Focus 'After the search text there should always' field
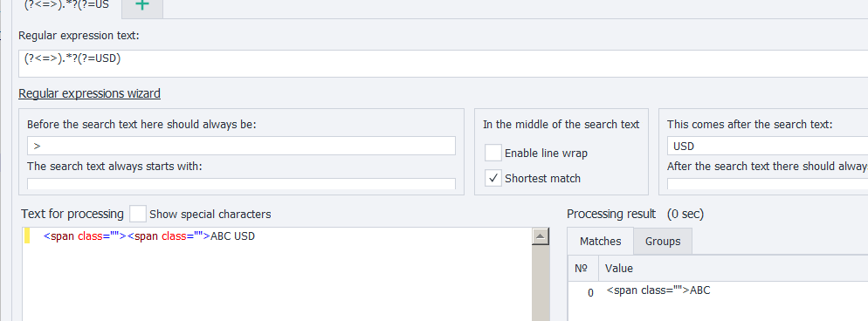This screenshot has height=321, width=868. [x=768, y=183]
